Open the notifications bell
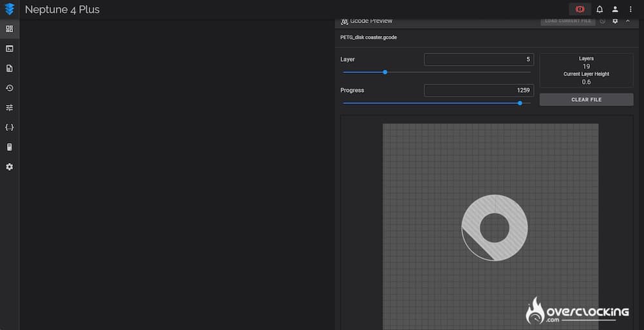644x330 pixels. point(600,10)
